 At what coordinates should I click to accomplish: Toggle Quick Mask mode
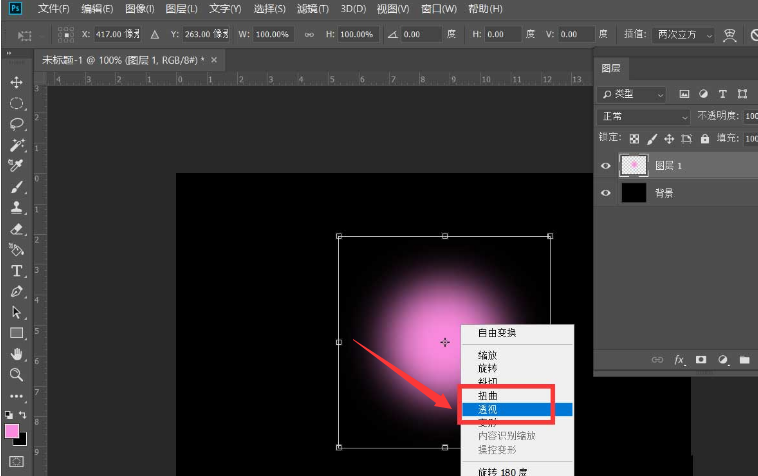tap(16, 462)
